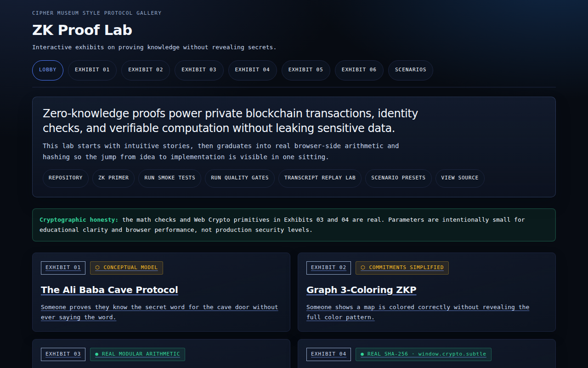Switch to the EXHIBIT 03 tab

(x=199, y=70)
